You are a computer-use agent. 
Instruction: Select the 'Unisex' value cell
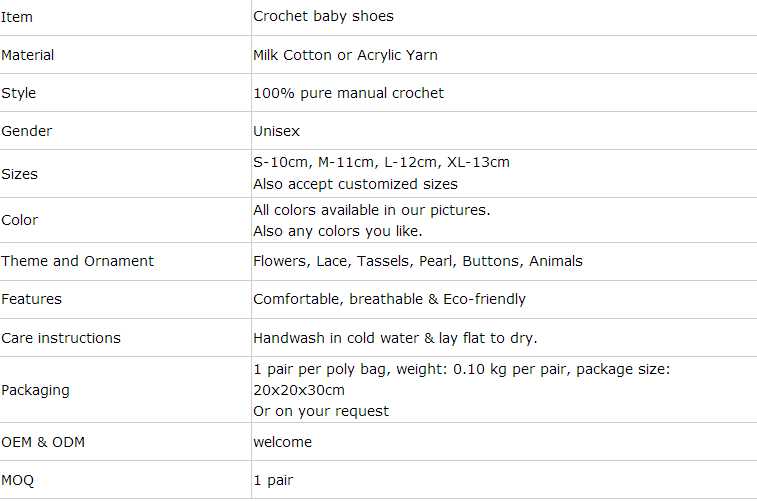276,131
